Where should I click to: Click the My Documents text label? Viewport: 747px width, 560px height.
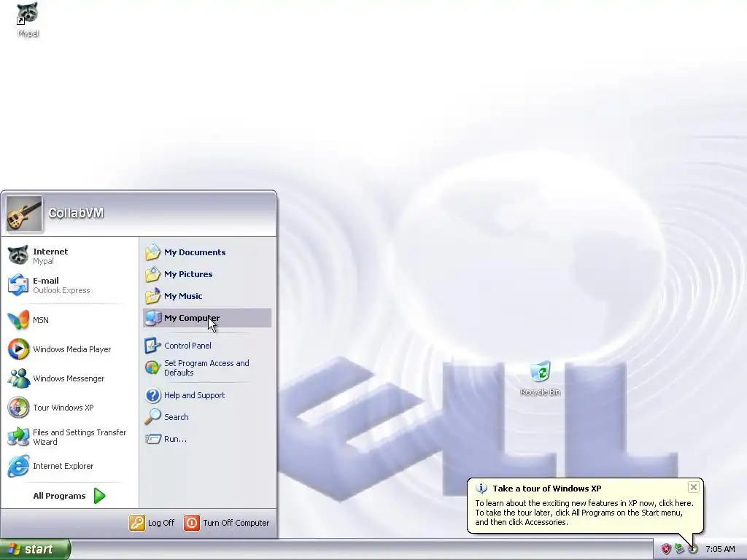[195, 252]
